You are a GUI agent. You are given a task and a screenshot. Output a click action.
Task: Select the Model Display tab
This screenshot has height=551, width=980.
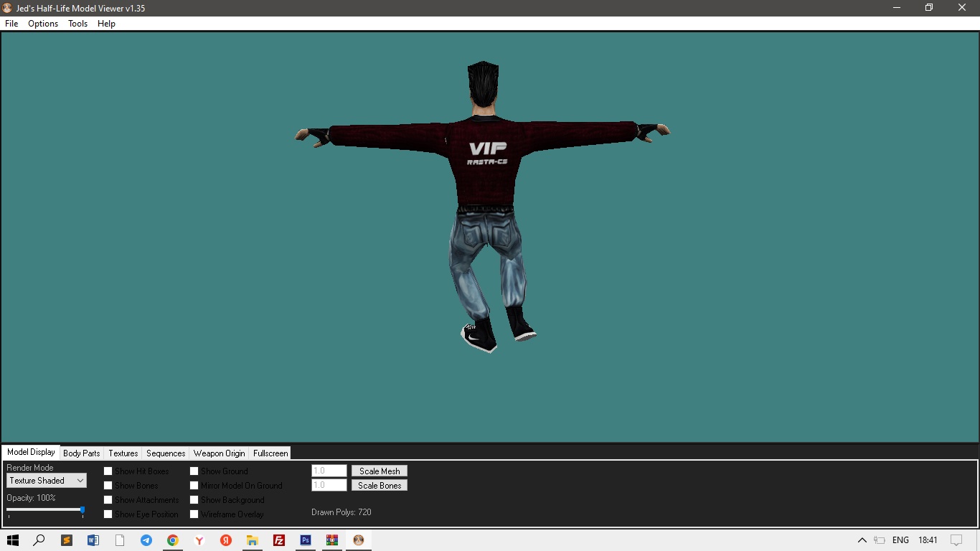(31, 452)
